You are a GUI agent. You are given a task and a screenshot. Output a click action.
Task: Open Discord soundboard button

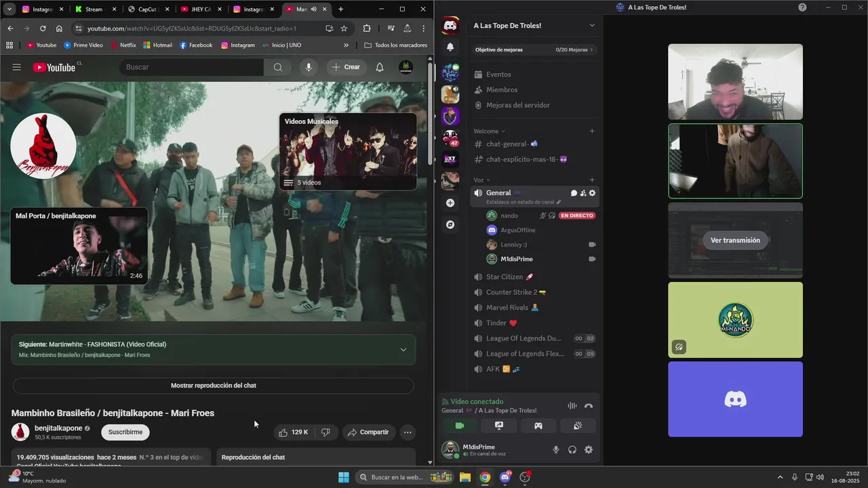tap(578, 426)
